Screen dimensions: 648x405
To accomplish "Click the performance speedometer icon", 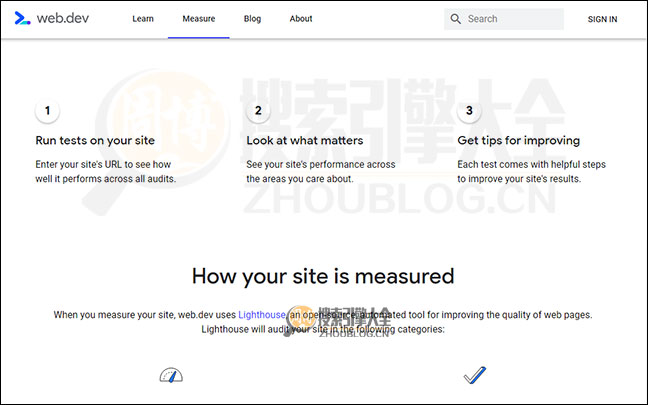I will (x=172, y=375).
